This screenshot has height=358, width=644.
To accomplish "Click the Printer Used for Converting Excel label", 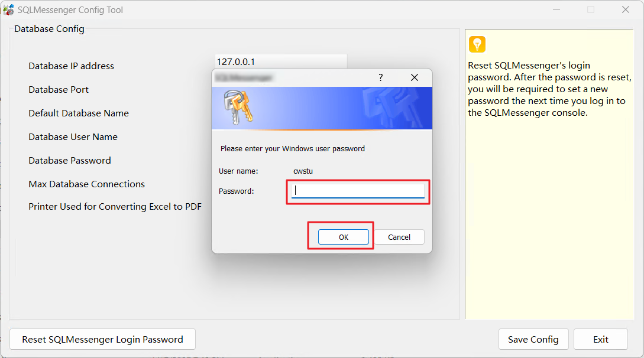I will 115,207.
